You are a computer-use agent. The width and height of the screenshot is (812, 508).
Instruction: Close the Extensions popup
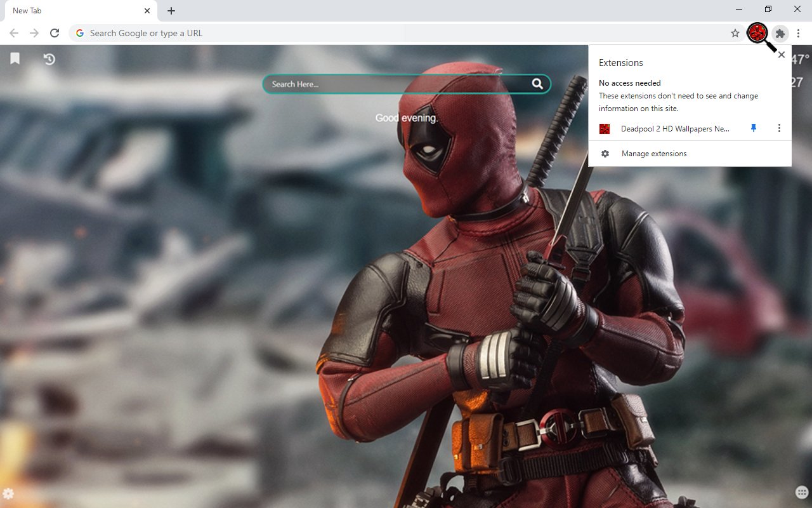[782, 55]
